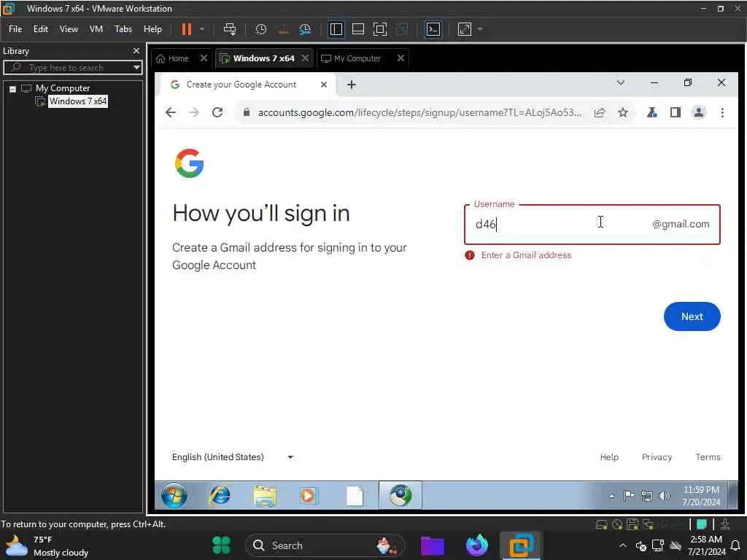Close the Library panel

tap(136, 50)
